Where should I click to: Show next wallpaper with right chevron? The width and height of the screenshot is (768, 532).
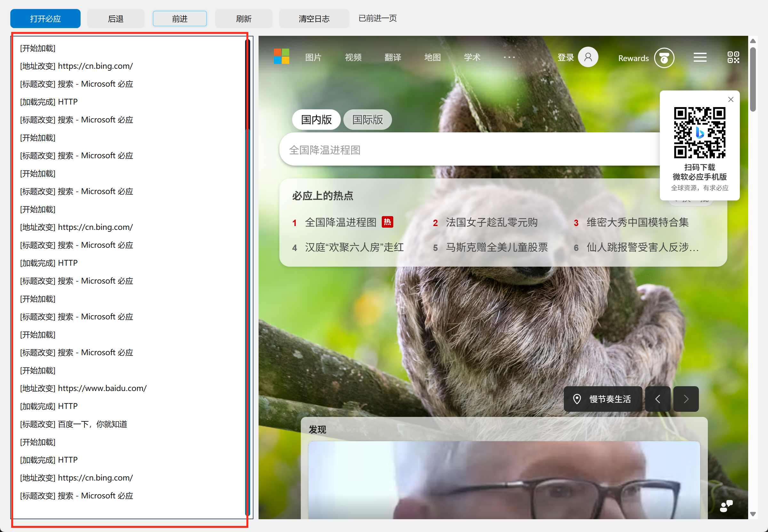[685, 399]
